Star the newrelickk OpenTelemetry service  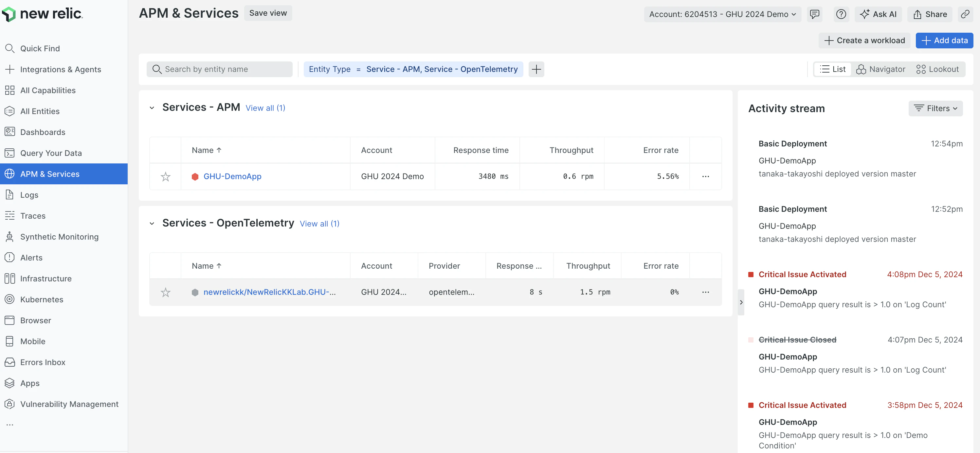(165, 292)
